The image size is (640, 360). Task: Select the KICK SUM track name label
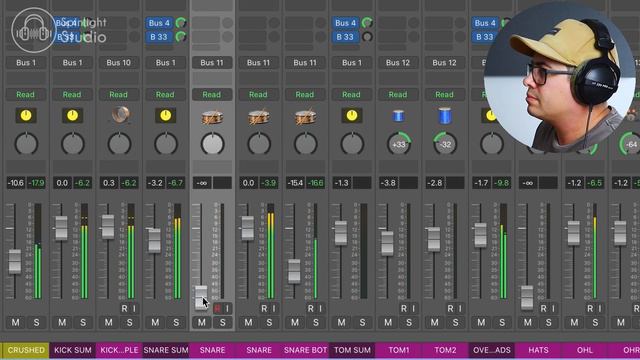73,350
